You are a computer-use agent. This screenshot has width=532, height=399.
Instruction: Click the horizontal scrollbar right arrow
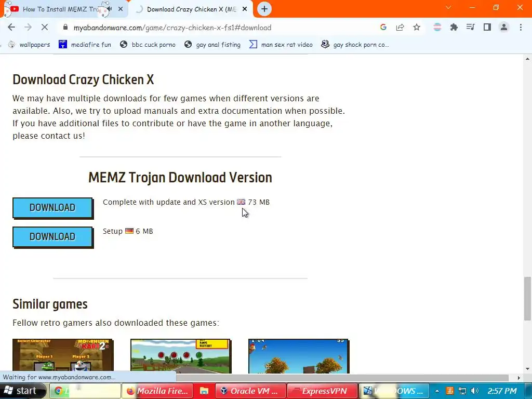tap(518, 378)
